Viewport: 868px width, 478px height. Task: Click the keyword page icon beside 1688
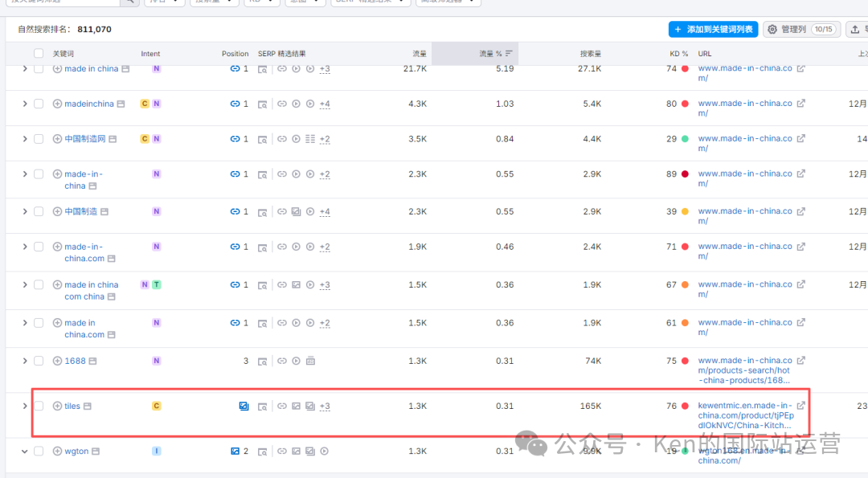pos(93,361)
